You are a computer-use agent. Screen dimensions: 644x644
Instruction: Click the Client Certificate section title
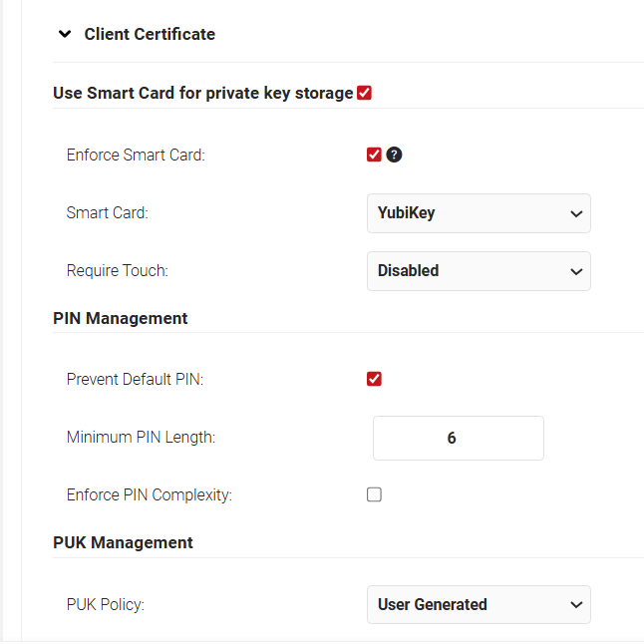click(x=150, y=34)
